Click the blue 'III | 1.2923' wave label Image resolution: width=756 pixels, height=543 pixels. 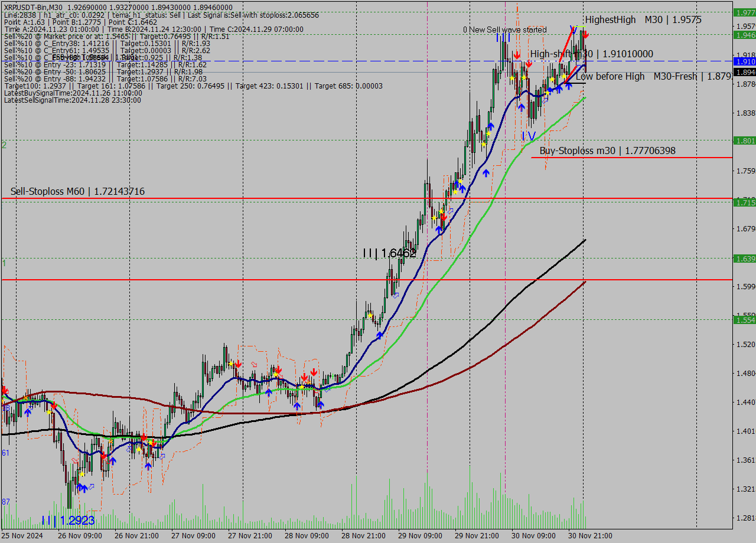[68, 521]
